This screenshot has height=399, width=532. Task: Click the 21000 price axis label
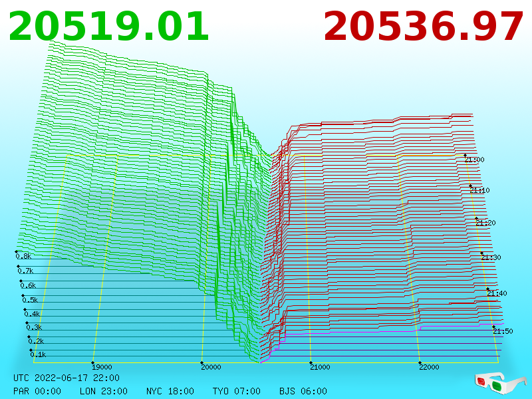click(x=320, y=367)
